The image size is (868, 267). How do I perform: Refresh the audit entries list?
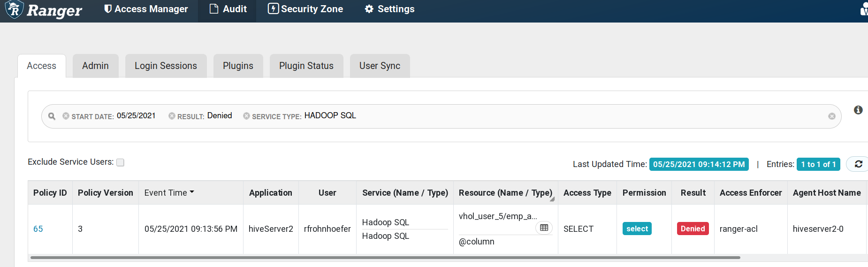pos(858,164)
